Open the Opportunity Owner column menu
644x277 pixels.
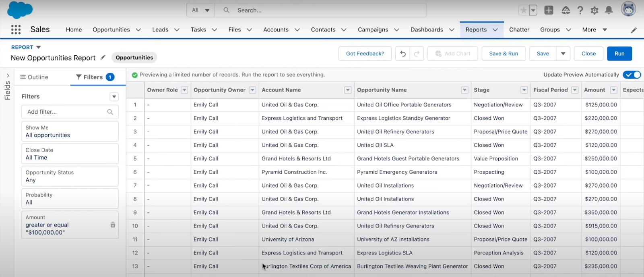(252, 90)
